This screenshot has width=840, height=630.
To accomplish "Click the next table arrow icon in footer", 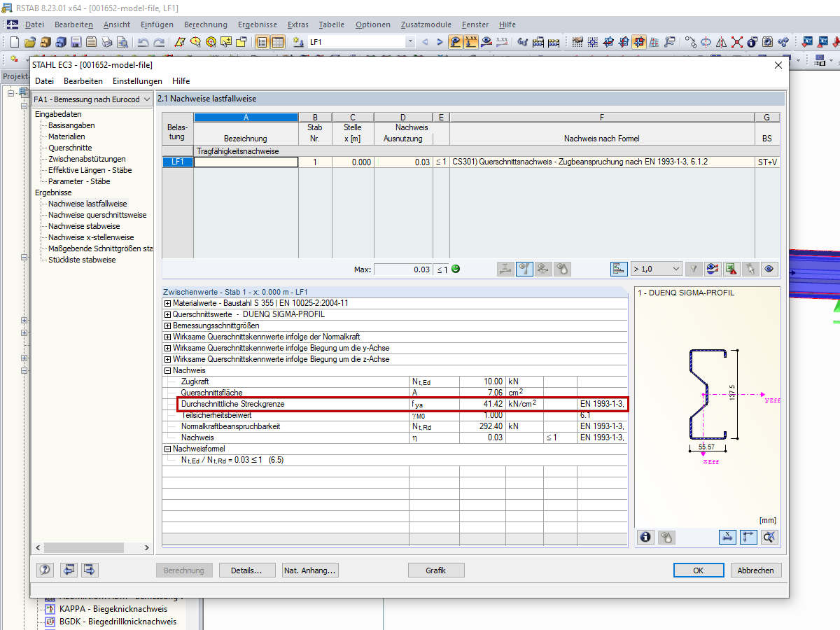I will click(90, 570).
